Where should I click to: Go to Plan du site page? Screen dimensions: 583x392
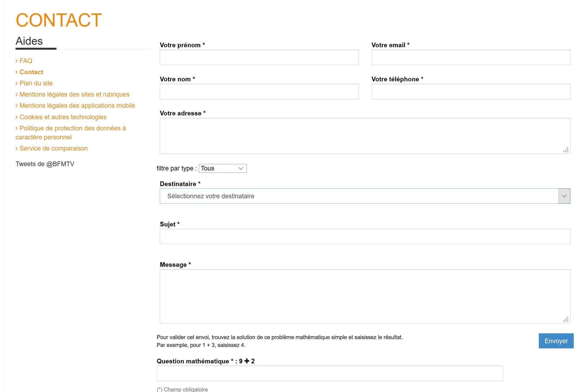coord(36,83)
